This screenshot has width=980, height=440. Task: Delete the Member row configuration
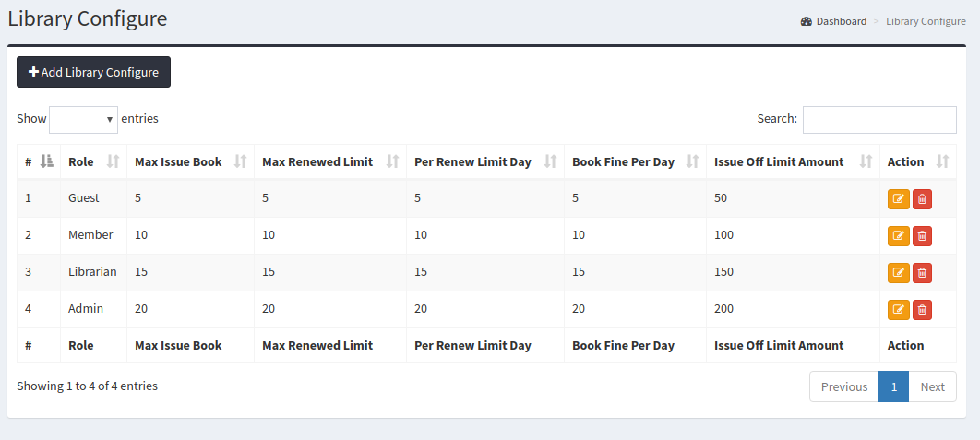click(922, 236)
